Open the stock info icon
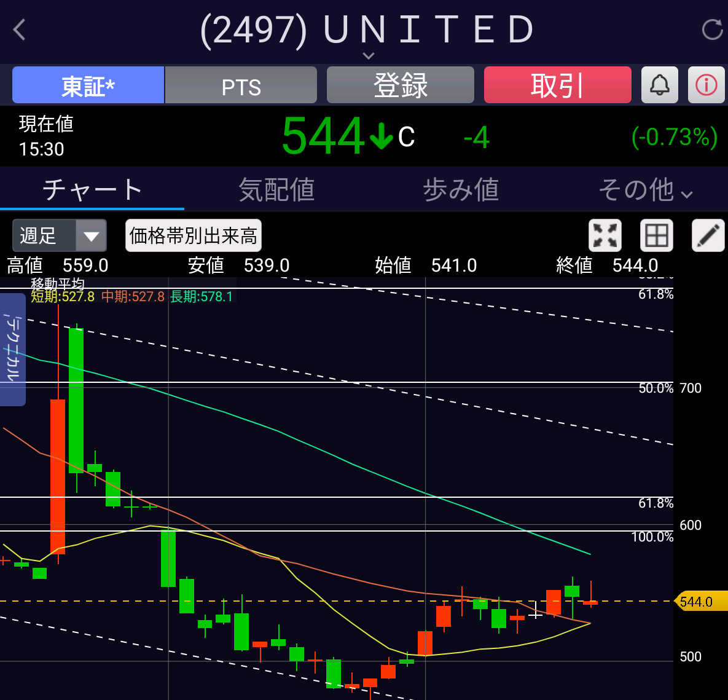728x700 pixels. click(x=706, y=85)
